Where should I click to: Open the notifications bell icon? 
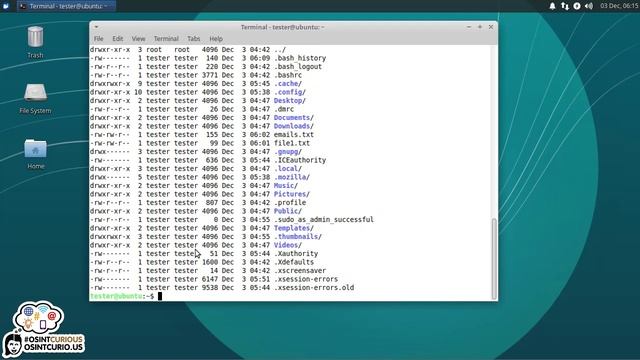[x=552, y=6]
